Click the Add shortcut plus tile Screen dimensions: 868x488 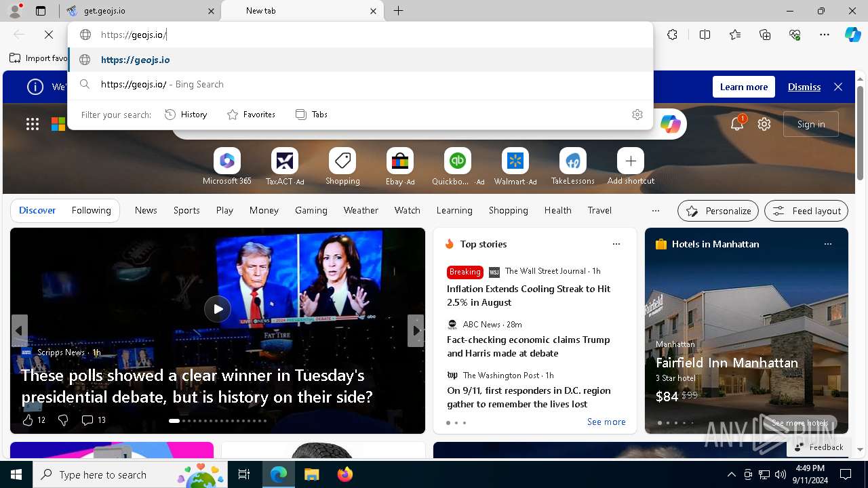pyautogui.click(x=631, y=167)
